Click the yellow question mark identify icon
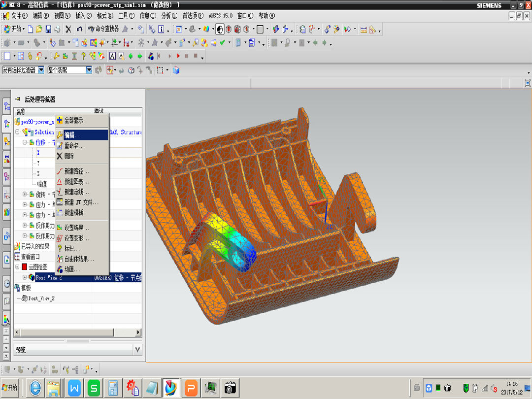Image resolution: width=532 pixels, height=399 pixels. tap(84, 56)
